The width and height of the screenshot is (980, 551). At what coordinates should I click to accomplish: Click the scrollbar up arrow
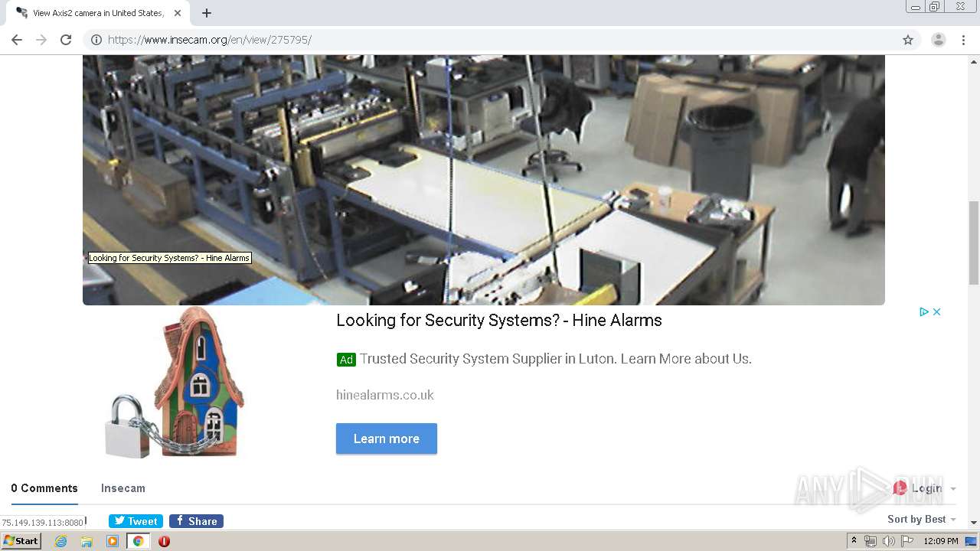pyautogui.click(x=974, y=60)
